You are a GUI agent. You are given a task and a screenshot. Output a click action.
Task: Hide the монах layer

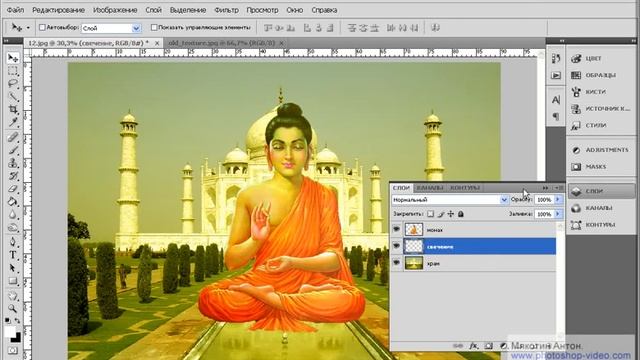(396, 229)
